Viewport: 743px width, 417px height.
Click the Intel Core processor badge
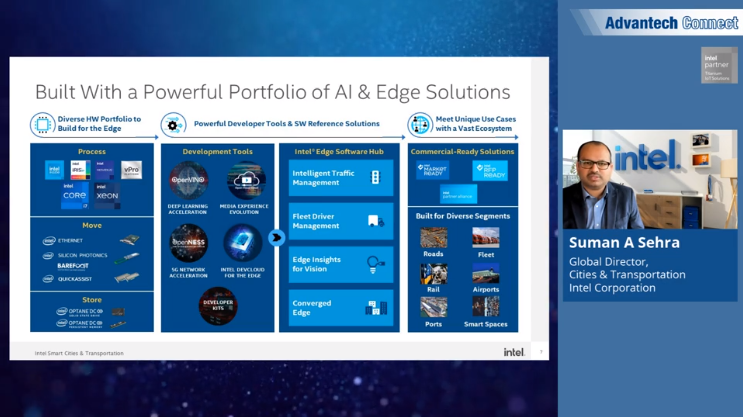pos(75,196)
